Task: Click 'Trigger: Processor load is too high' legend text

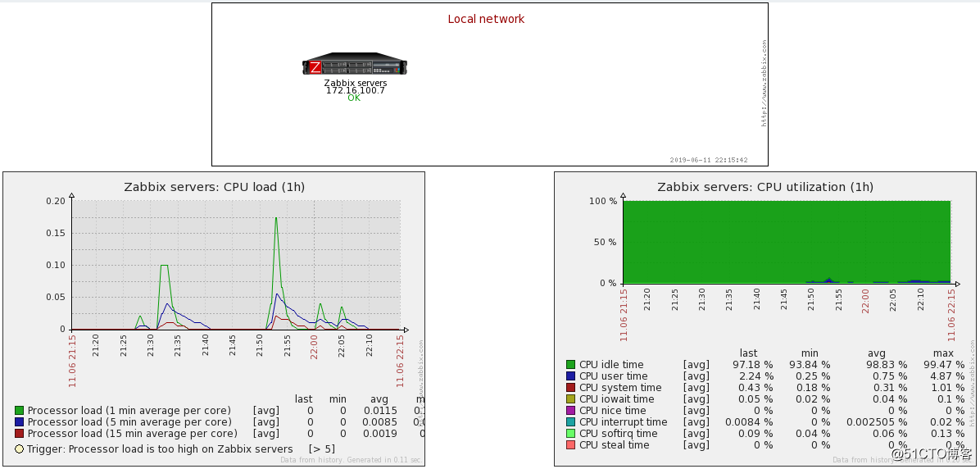Action: (x=160, y=449)
